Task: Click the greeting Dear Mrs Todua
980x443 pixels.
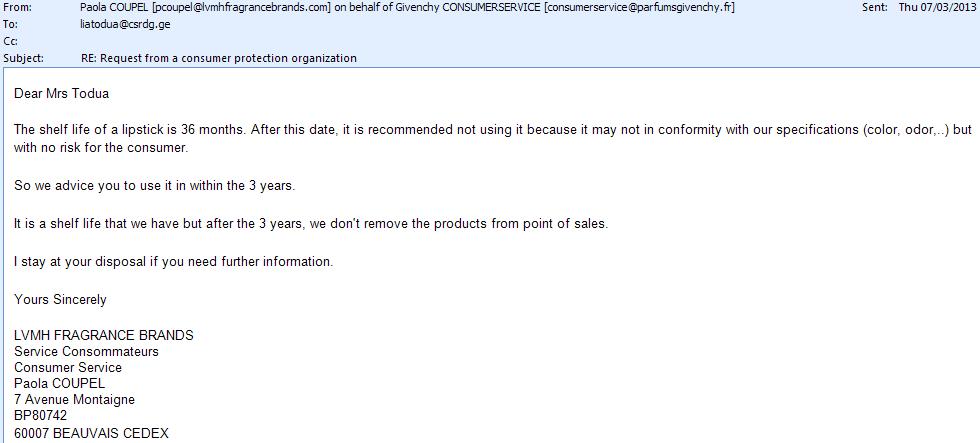Action: [x=61, y=94]
